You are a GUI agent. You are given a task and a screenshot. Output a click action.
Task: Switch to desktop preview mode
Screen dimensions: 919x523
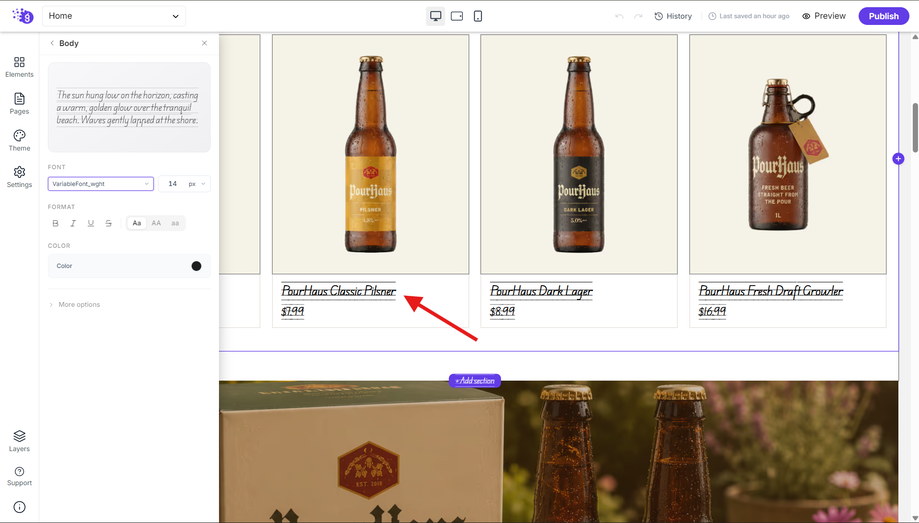click(435, 16)
